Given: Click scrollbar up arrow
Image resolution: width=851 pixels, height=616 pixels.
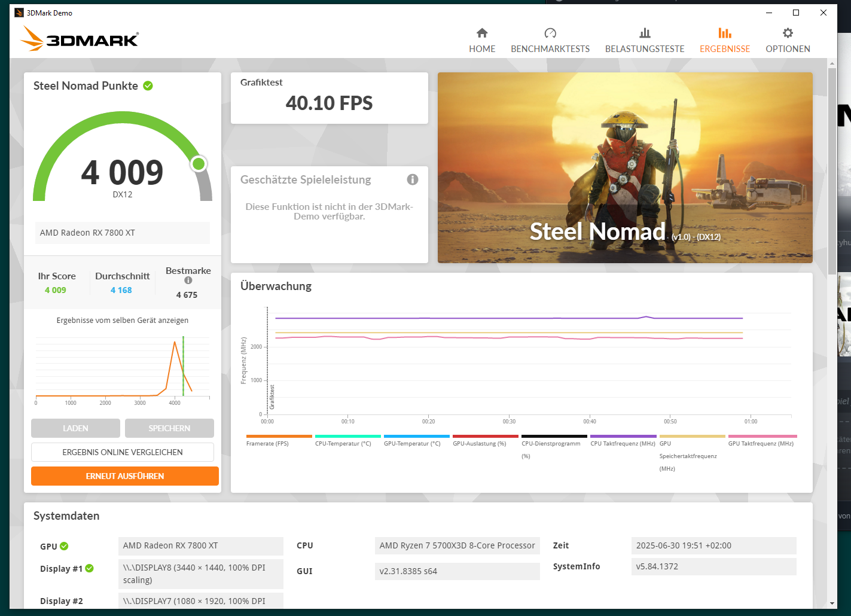Looking at the screenshot, I should pyautogui.click(x=832, y=62).
